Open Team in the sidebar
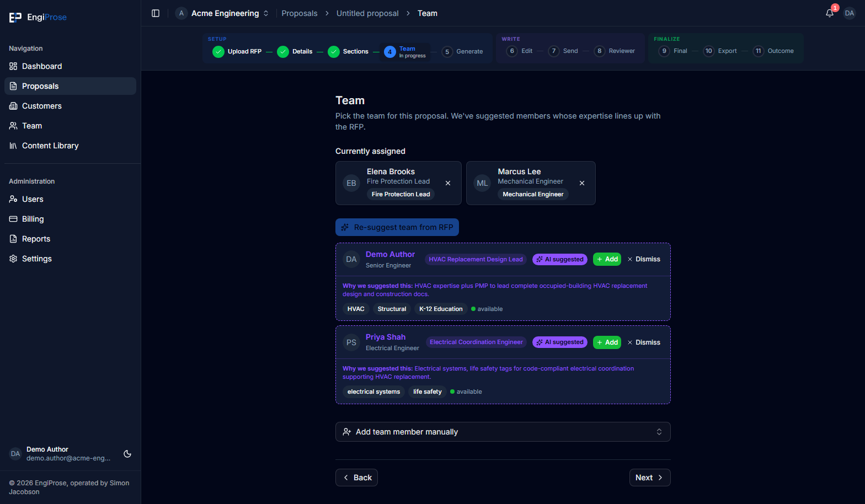865x504 pixels. 70,126
